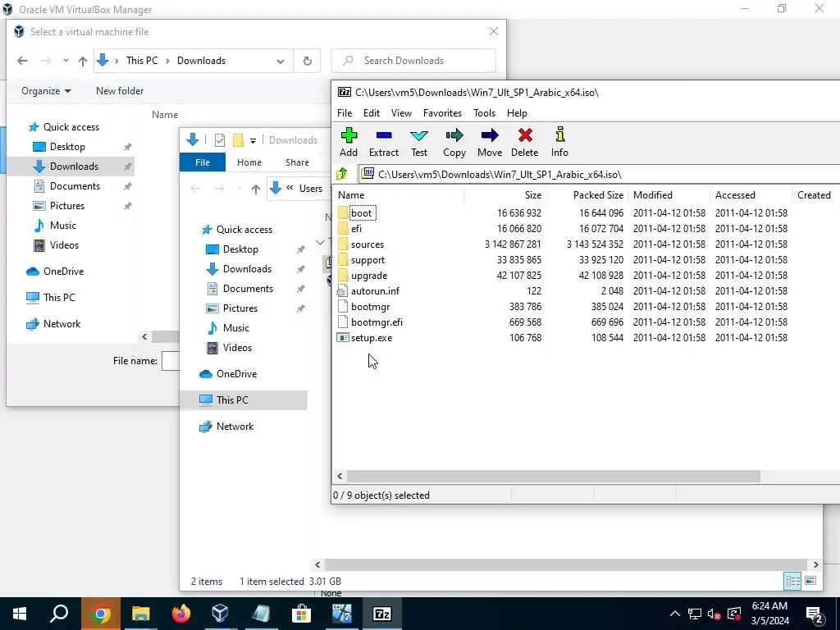Show hidden system tray icons
The width and height of the screenshot is (840, 630).
pos(675,614)
